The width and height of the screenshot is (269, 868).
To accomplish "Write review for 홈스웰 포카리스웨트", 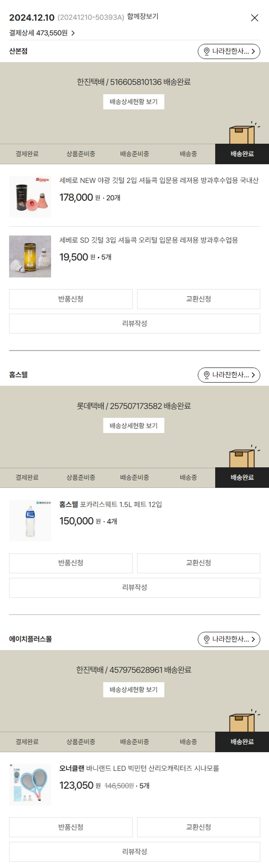I will pos(134,587).
